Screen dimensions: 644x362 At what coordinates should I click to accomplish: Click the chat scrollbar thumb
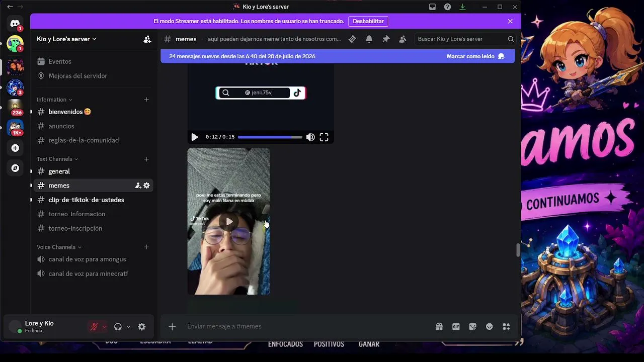point(518,250)
